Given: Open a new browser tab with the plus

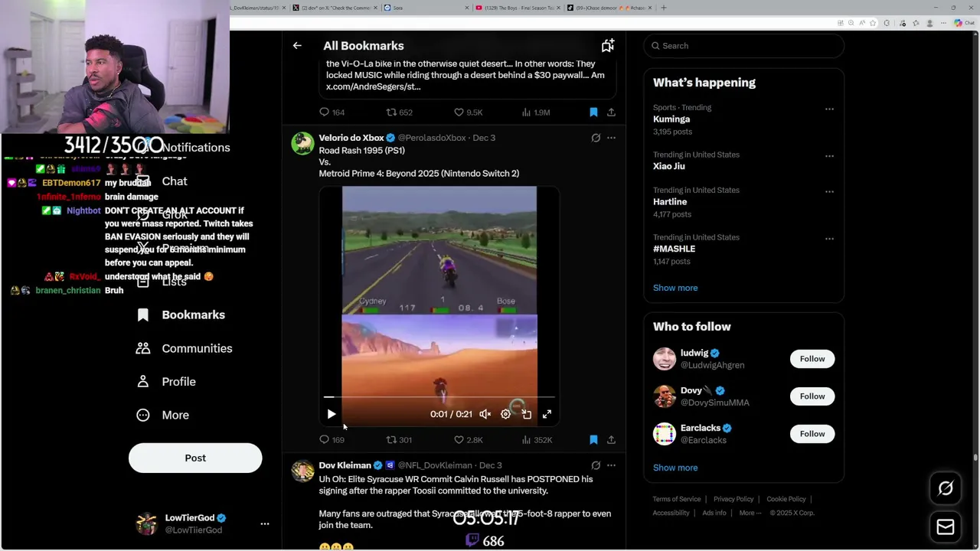Looking at the screenshot, I should 663,8.
